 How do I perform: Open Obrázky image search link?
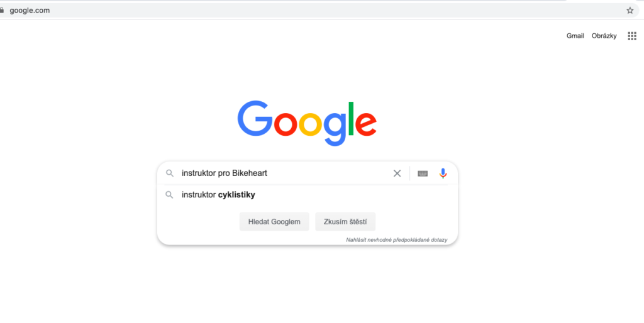click(604, 36)
